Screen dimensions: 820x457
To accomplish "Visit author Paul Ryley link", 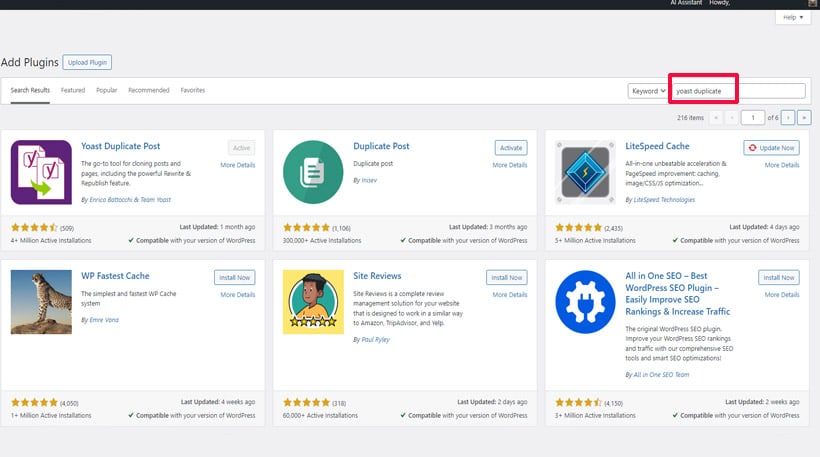I will 375,339.
